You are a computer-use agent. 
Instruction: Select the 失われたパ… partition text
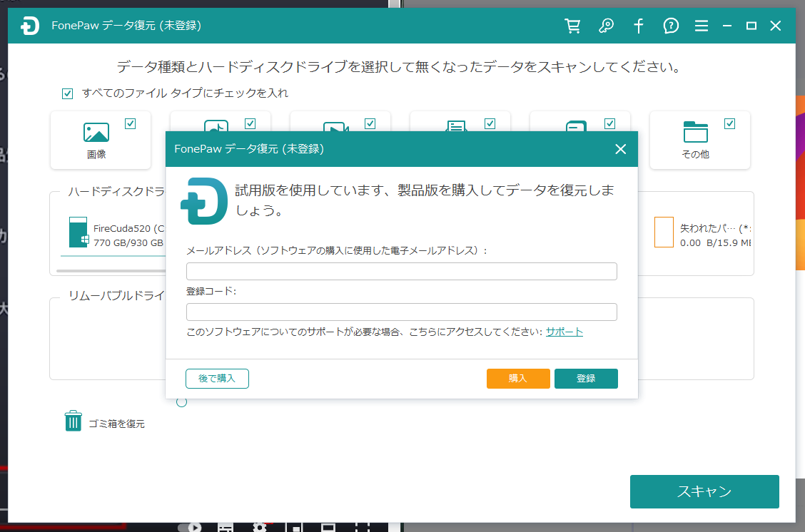pos(716,235)
